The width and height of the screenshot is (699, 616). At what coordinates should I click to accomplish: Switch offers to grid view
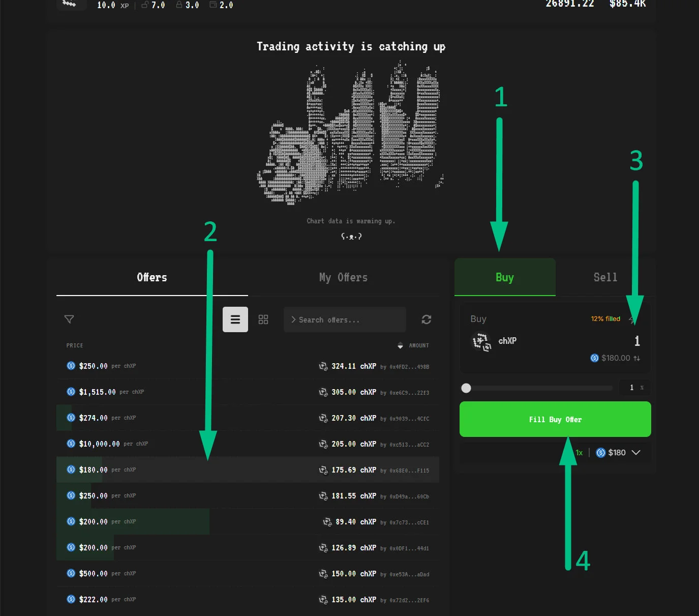tap(263, 319)
